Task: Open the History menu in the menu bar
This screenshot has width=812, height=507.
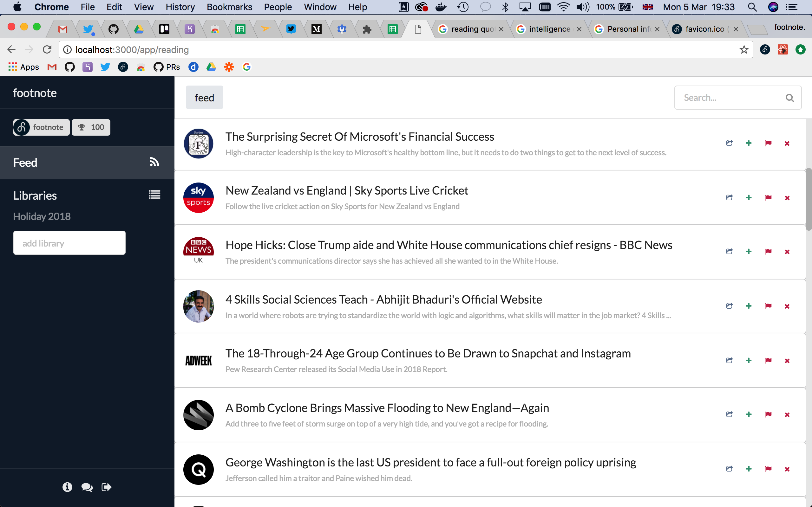Action: tap(180, 7)
